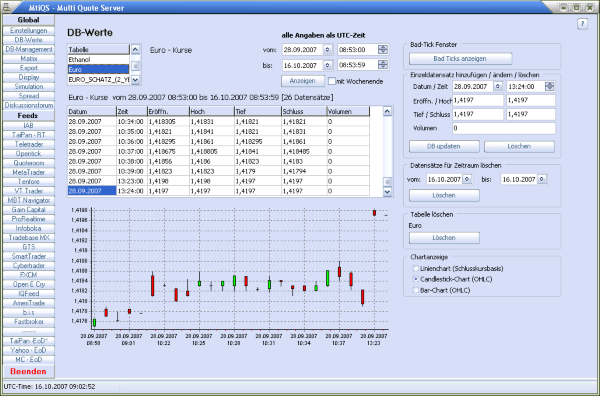
Task: Click the data grid's up-arrow scroll button
Action: [x=387, y=111]
